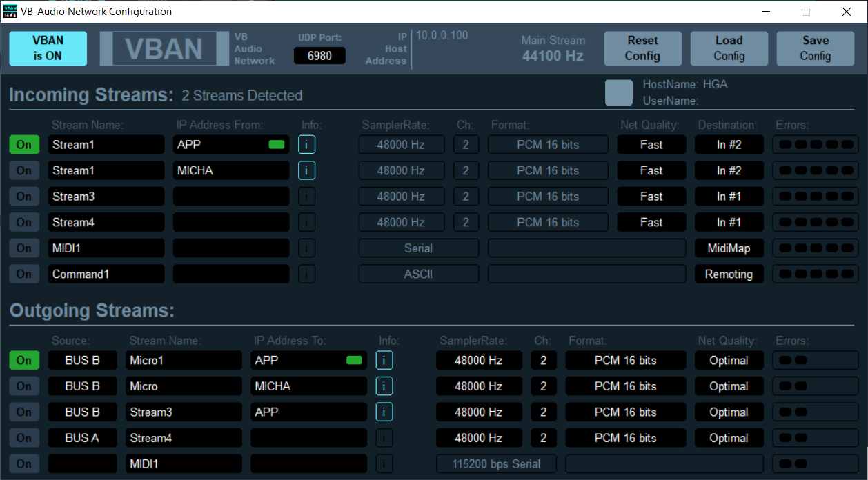Click the 10.0.0.100 host address
The image size is (868, 480).
tap(442, 35)
